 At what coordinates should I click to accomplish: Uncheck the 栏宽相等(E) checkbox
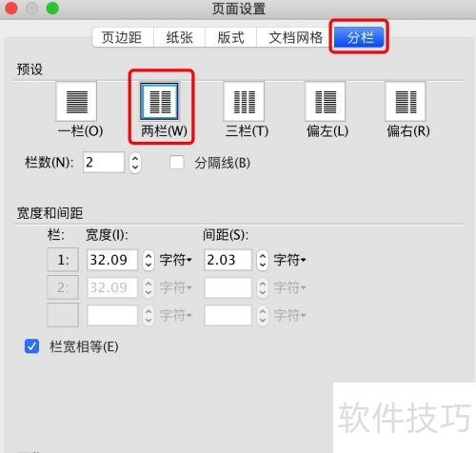32,346
